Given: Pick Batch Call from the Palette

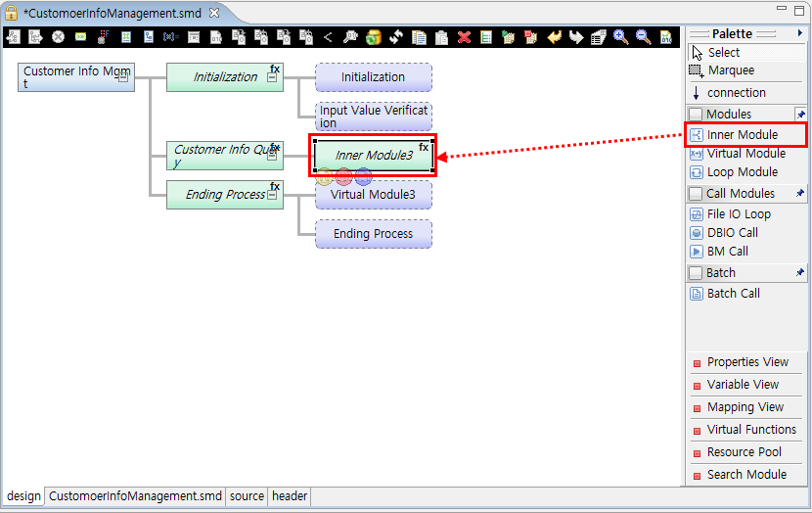Looking at the screenshot, I should coord(745,294).
